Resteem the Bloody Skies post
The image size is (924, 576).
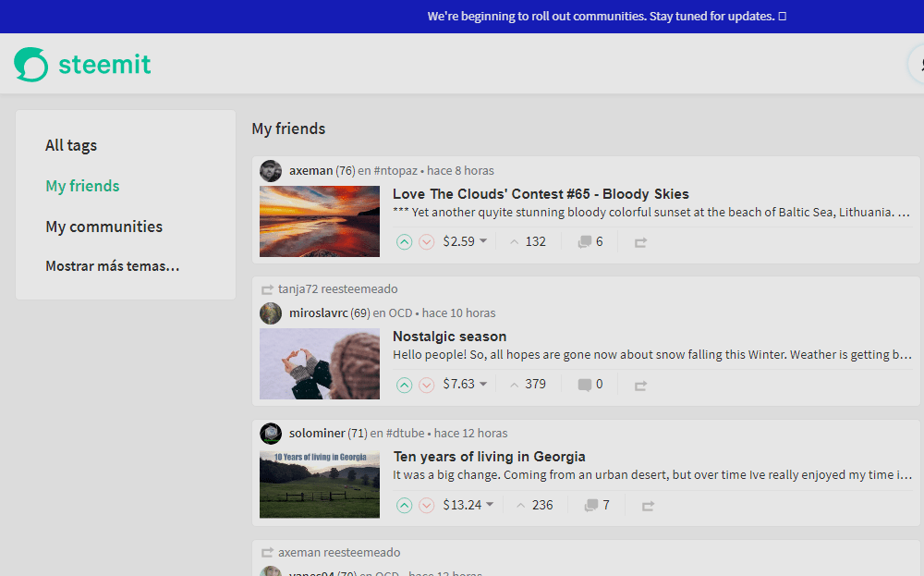pyautogui.click(x=640, y=242)
